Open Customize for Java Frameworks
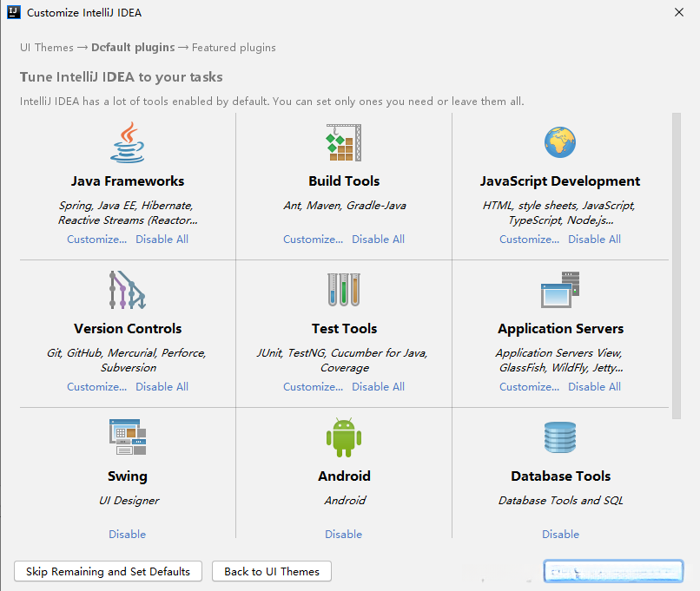 pyautogui.click(x=97, y=240)
